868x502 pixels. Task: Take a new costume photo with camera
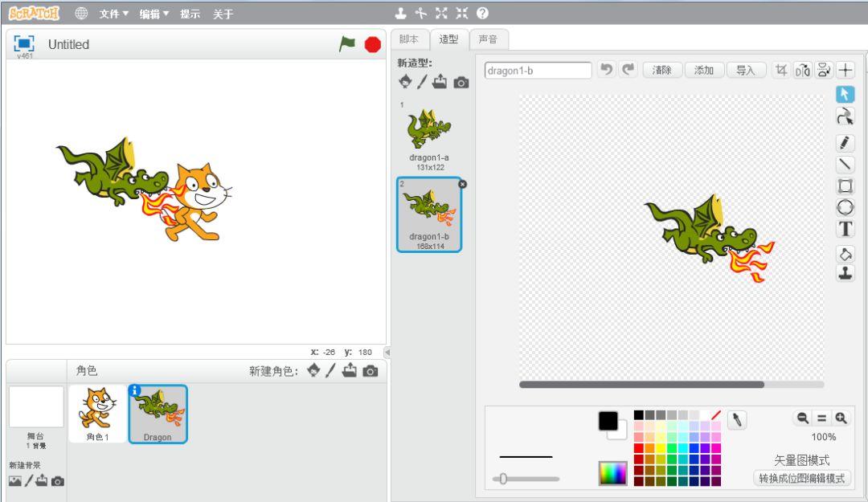pyautogui.click(x=461, y=83)
